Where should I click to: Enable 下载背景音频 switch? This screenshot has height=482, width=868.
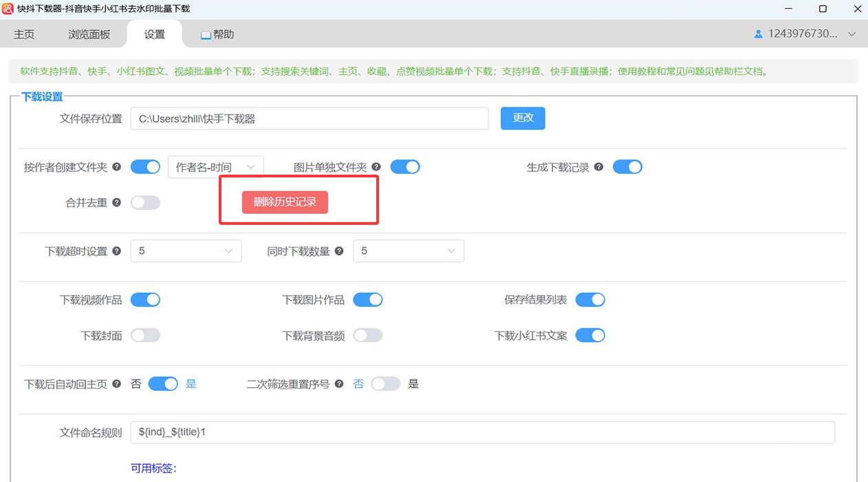pyautogui.click(x=368, y=336)
